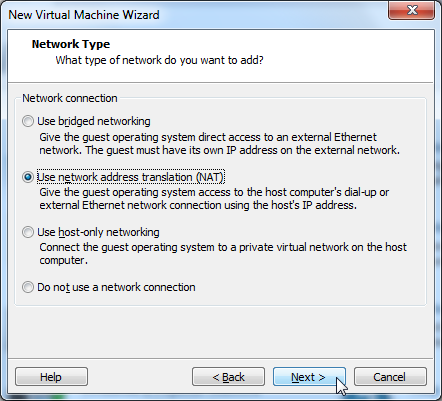Cancel the New Virtual Machine Wizard
The image size is (442, 401).
click(390, 377)
